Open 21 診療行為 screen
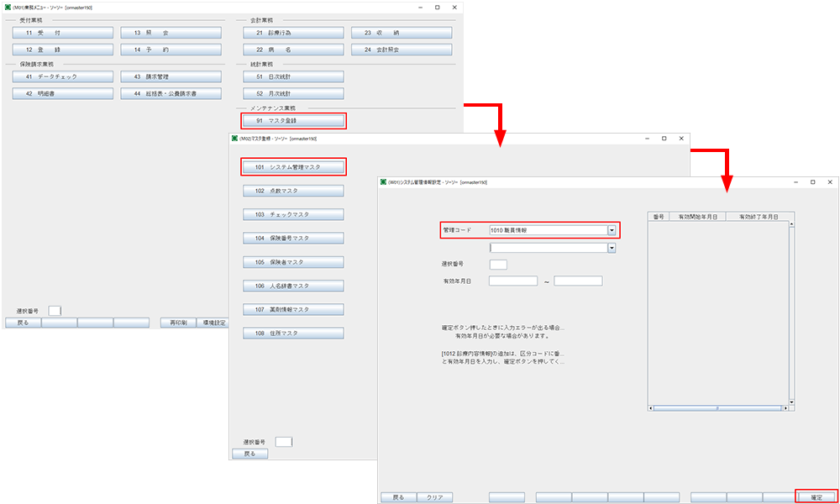Viewport: 840px width, 504px height. [293, 33]
